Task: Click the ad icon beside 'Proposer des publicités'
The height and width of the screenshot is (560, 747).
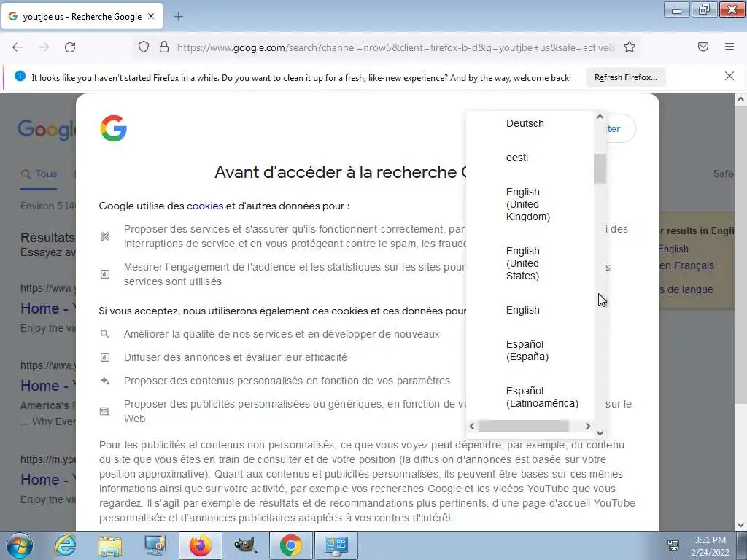Action: 105,411
